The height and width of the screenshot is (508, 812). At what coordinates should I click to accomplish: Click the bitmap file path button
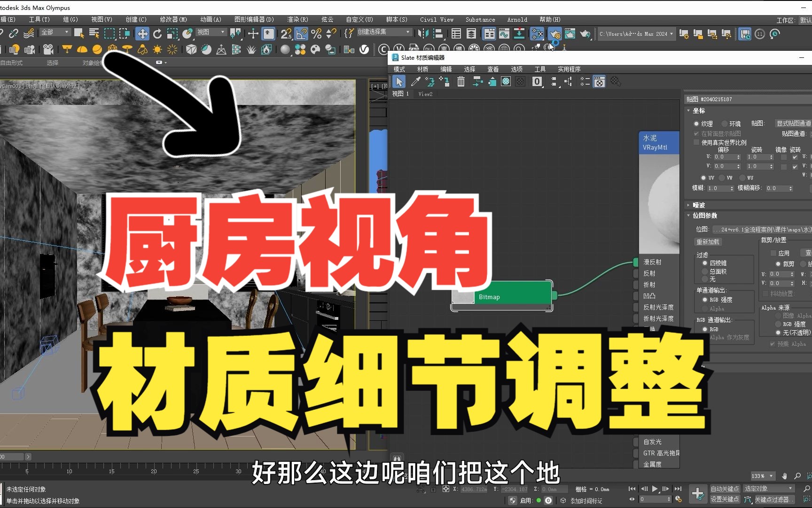pyautogui.click(x=762, y=230)
